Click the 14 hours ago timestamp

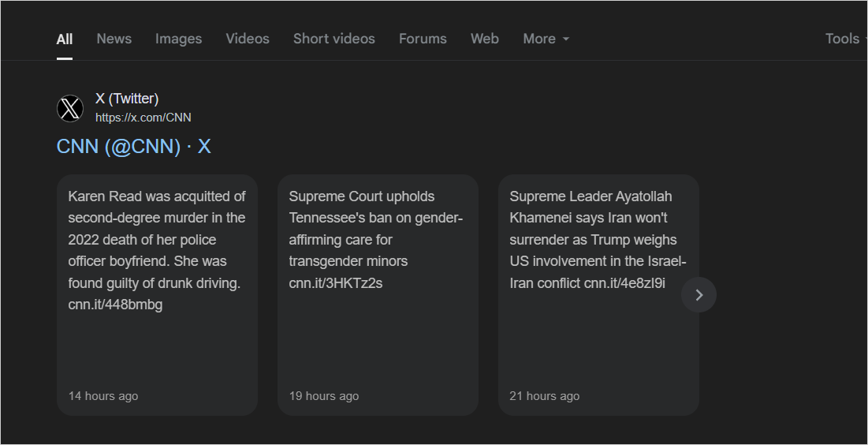click(103, 396)
